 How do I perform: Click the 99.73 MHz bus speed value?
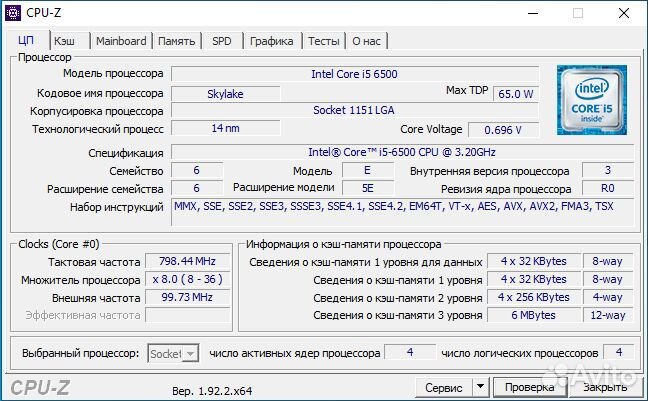[x=188, y=297]
